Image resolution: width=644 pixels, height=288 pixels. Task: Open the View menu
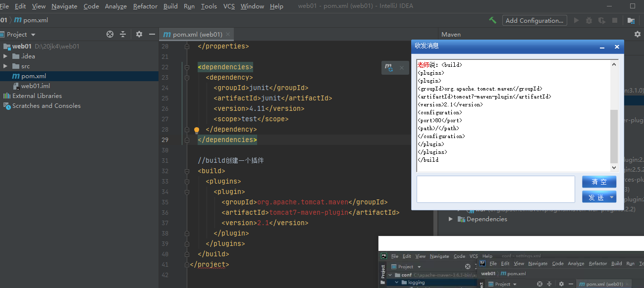click(x=39, y=6)
